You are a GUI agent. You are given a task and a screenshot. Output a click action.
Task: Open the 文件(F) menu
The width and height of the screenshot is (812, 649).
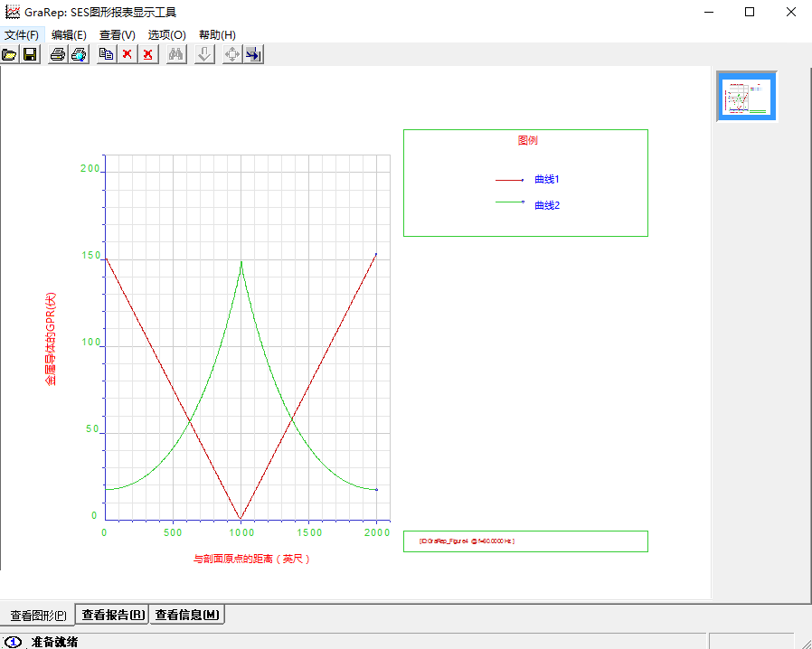(x=22, y=34)
